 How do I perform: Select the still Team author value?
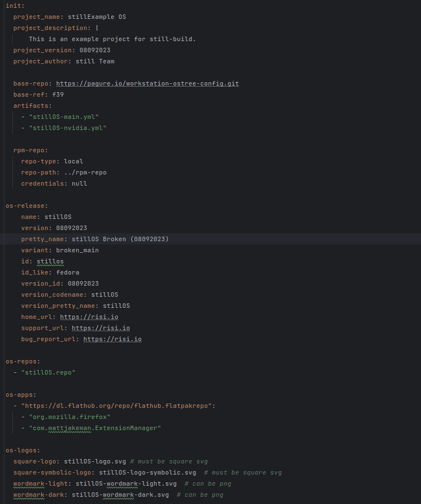95,61
